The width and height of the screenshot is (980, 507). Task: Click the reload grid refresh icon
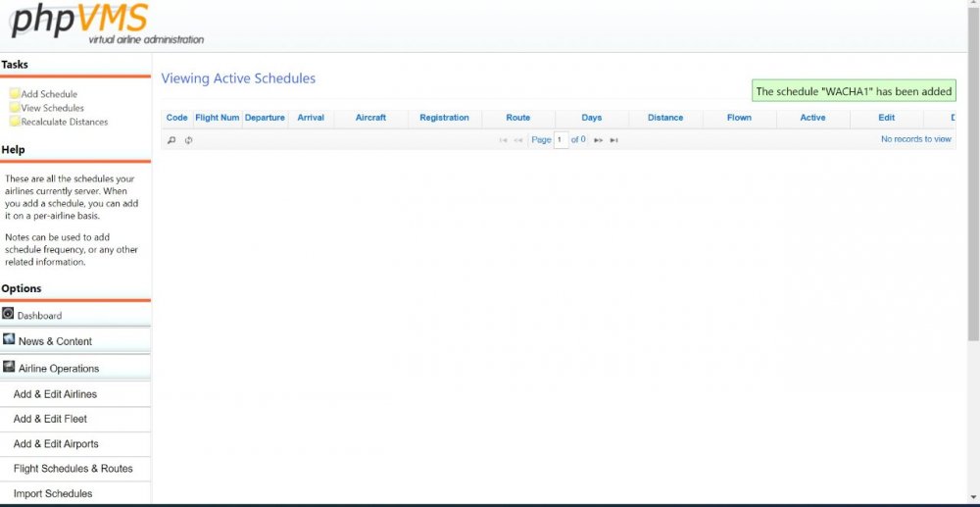point(188,140)
